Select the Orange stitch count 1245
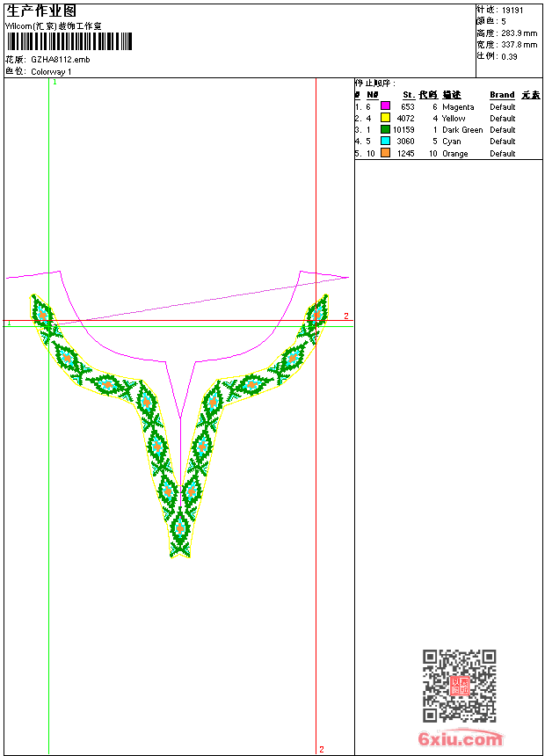 tap(405, 153)
